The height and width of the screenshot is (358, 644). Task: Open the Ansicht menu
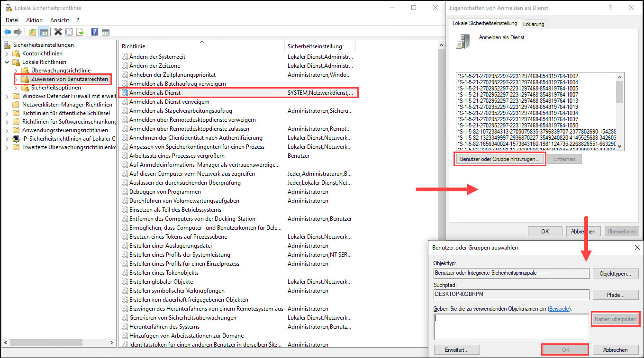(x=60, y=20)
